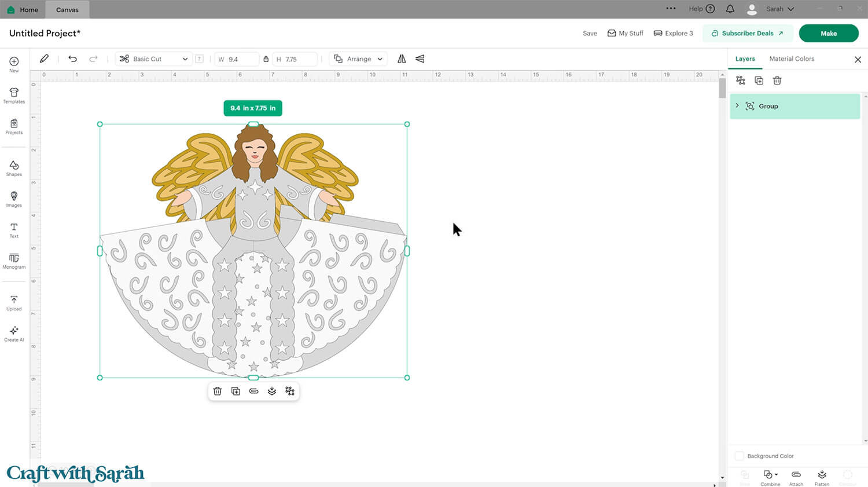Click the horizontal flip icon in the toolbar
868x487 pixels.
click(402, 58)
